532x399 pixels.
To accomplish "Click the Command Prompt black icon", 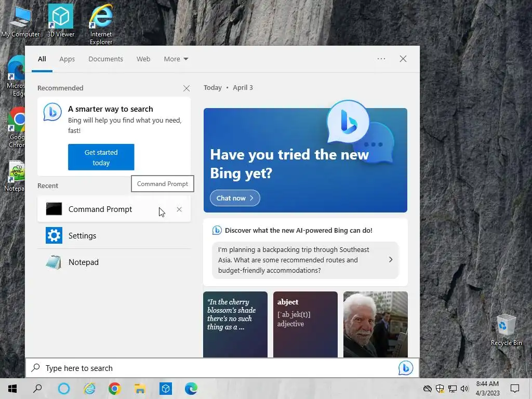I will click(54, 209).
